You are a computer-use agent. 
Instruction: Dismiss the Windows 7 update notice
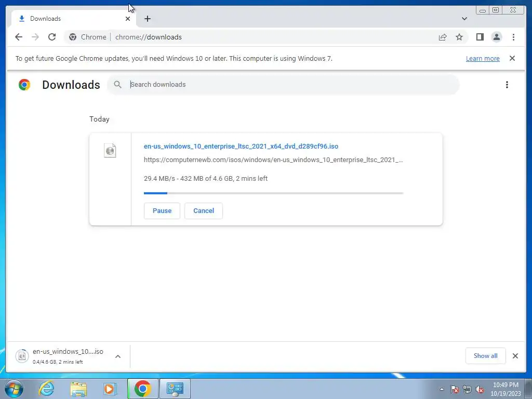(x=512, y=58)
